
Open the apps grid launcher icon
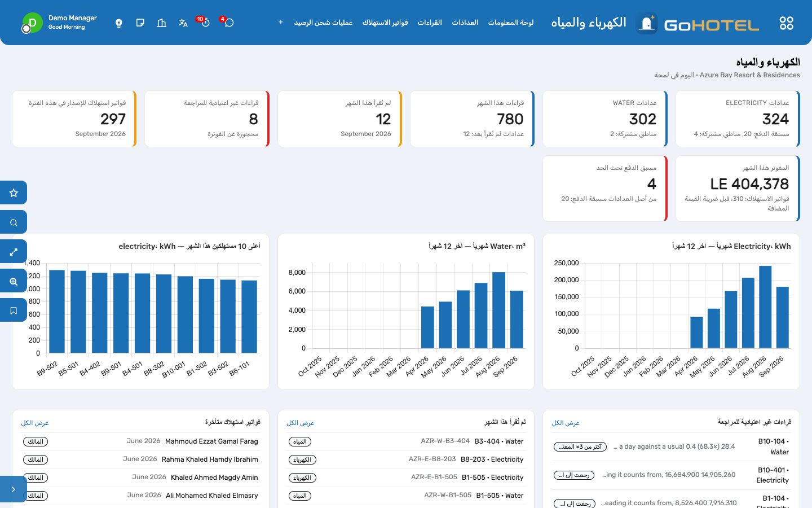pyautogui.click(x=786, y=23)
